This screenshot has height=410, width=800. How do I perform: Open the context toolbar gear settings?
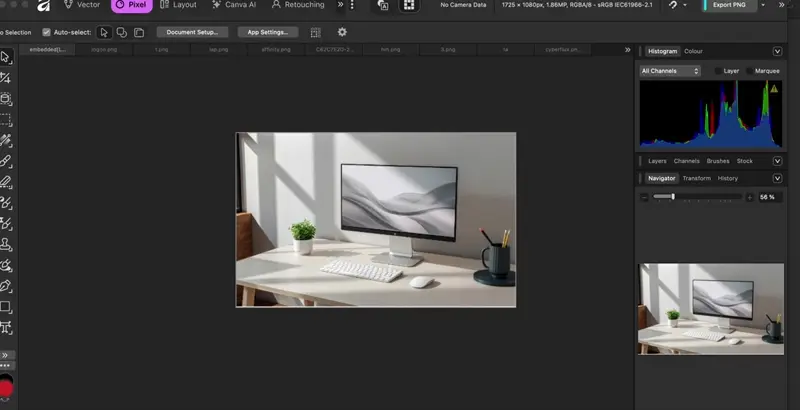(x=342, y=32)
